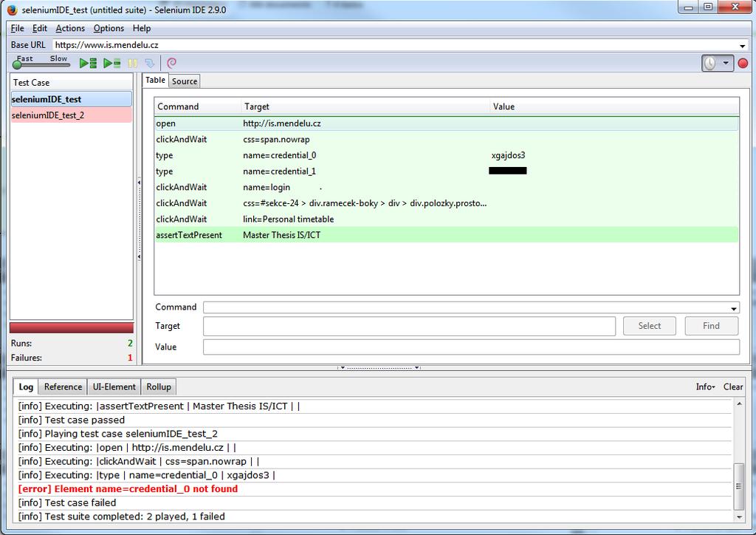Select the clickAndWait link=Personal timetable row
Viewport: 756px width, 535px height.
pos(447,219)
